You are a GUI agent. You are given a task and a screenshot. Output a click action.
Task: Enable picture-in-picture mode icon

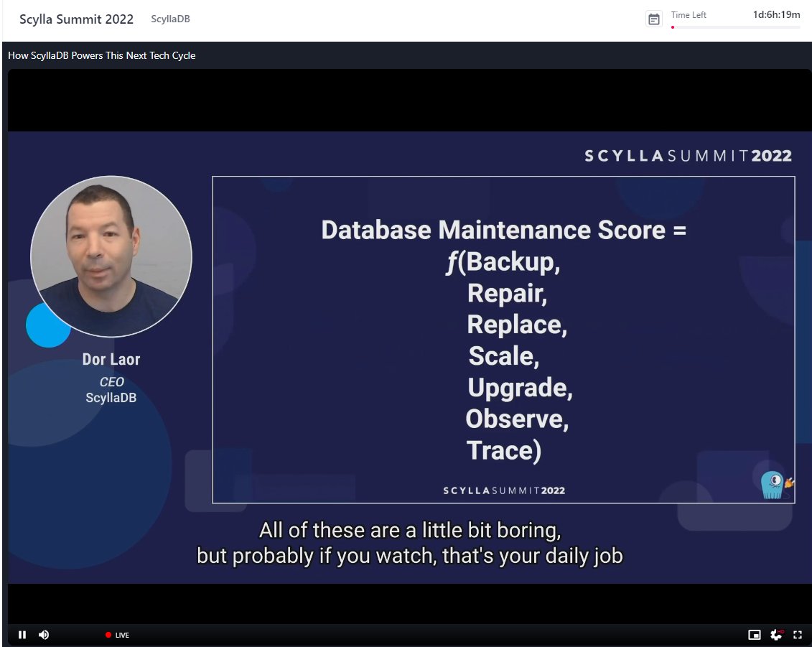coord(755,635)
